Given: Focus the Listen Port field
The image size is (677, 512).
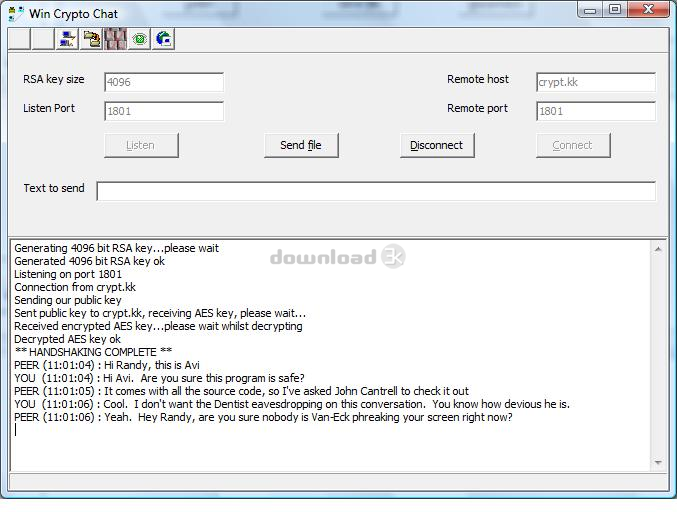Looking at the screenshot, I should click(x=164, y=111).
